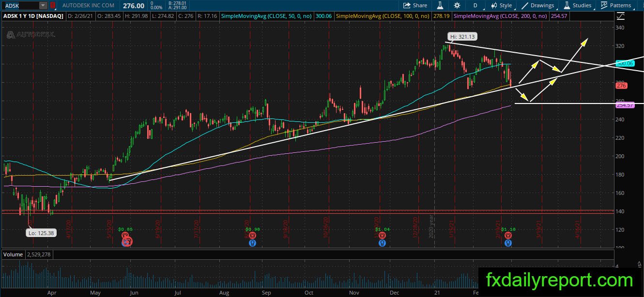Select the SimpleMovingAvg 50 study label

point(267,16)
